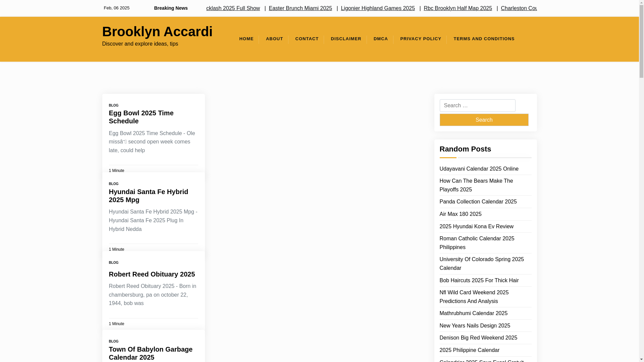The width and height of the screenshot is (644, 362).
Task: Click the Feb, 06 2025 date text
Action: tap(116, 8)
